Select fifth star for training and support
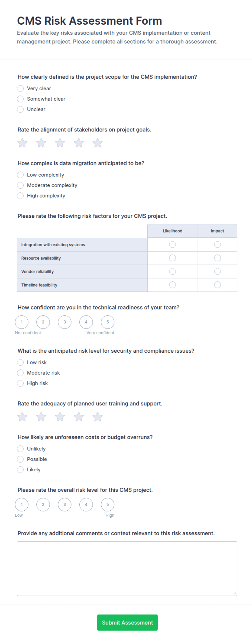Image resolution: width=252 pixels, height=644 pixels. (x=98, y=417)
